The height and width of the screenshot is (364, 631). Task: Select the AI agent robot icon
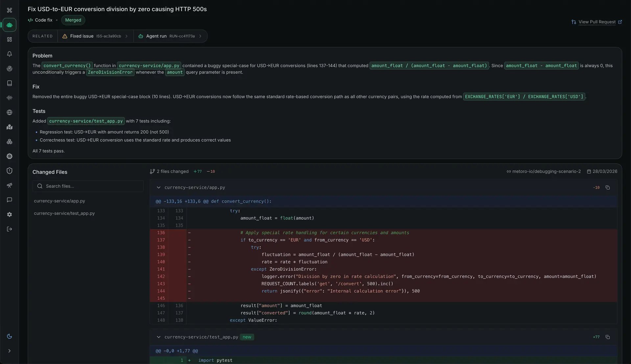(x=10, y=25)
